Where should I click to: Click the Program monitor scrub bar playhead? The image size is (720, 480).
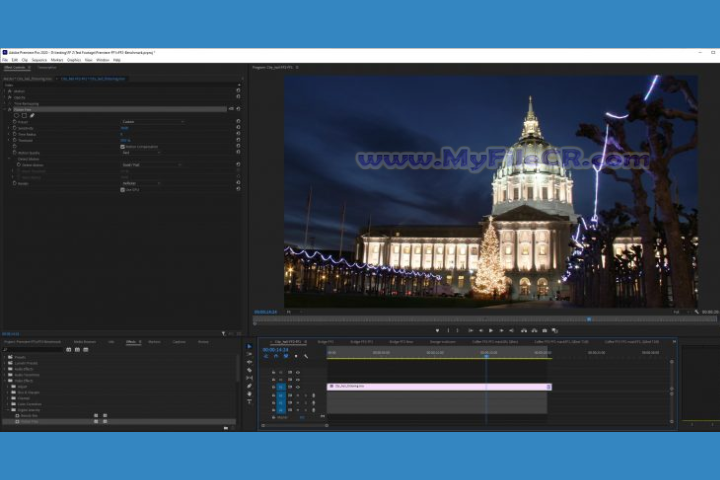coord(589,319)
